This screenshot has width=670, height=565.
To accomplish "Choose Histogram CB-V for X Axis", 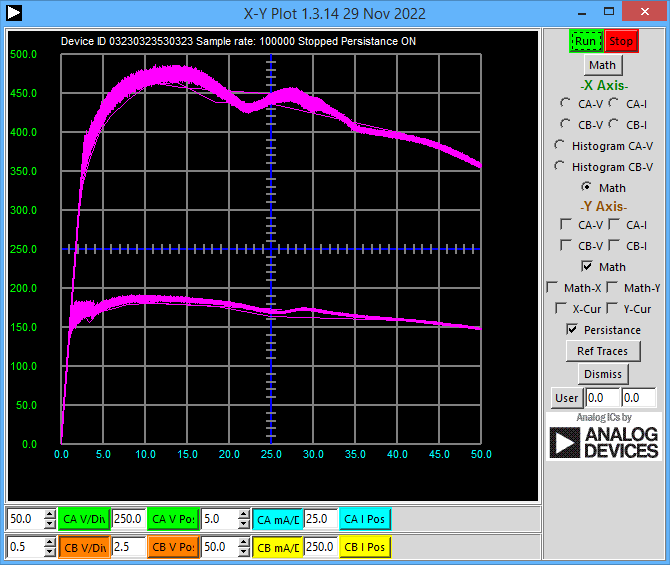I will (x=561, y=166).
